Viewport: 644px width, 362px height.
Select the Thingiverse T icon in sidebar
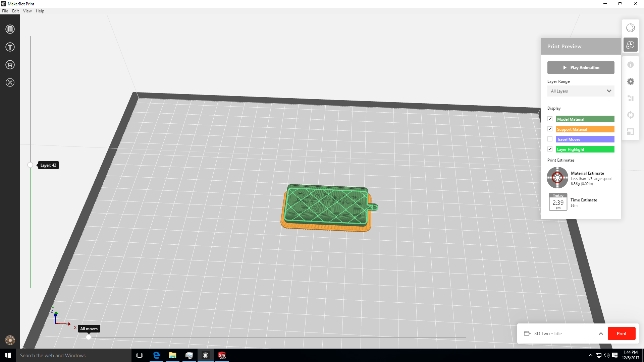click(x=10, y=47)
